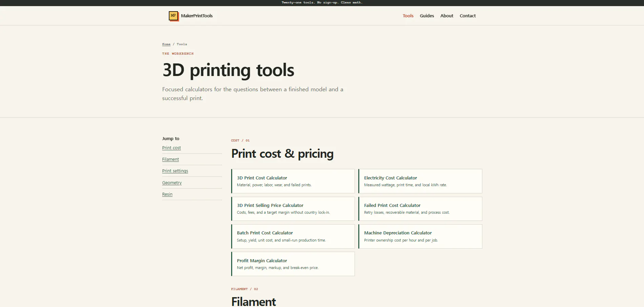The image size is (644, 307).
Task: Click the 'THE WORKBENCH' label
Action: [178, 54]
